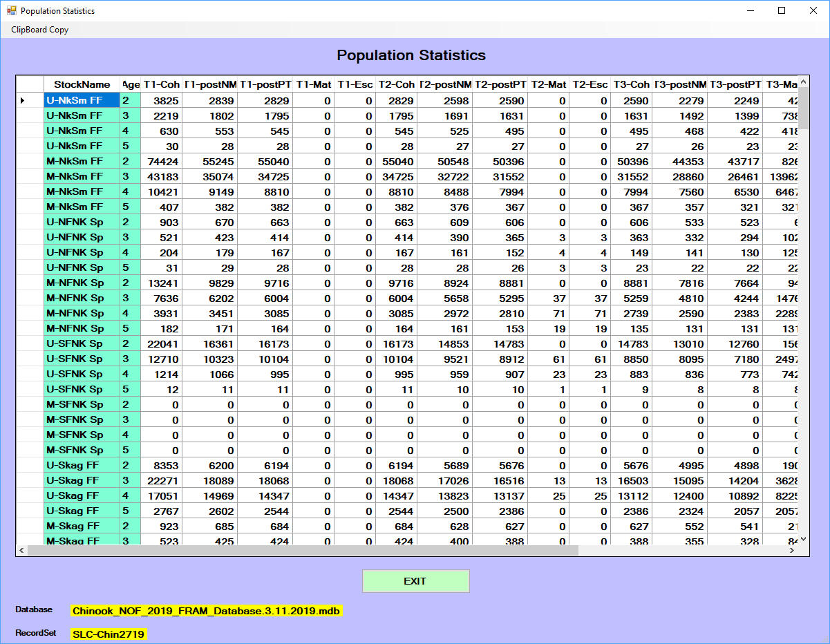The image size is (830, 644).
Task: Select the U-SFNK Sp age 3 stock name
Action: (x=82, y=359)
